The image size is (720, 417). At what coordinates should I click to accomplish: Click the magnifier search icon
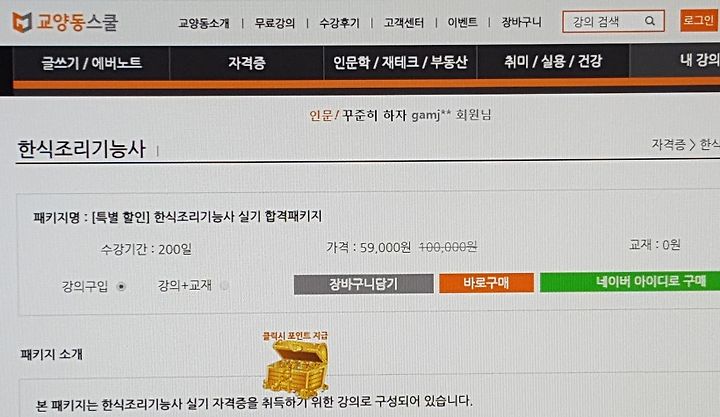point(650,21)
